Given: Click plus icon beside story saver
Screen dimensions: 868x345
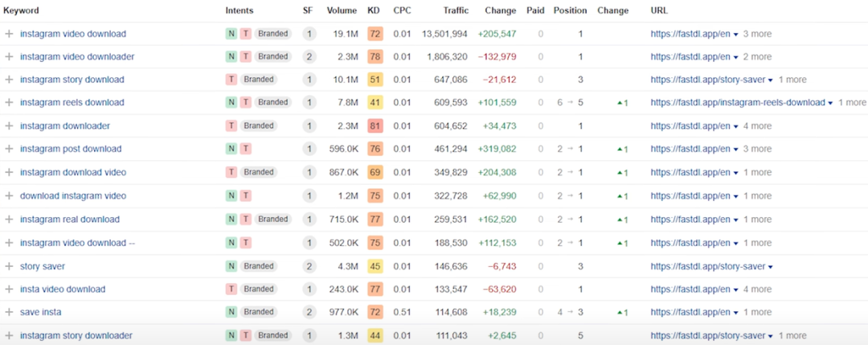Looking at the screenshot, I should [x=8, y=266].
